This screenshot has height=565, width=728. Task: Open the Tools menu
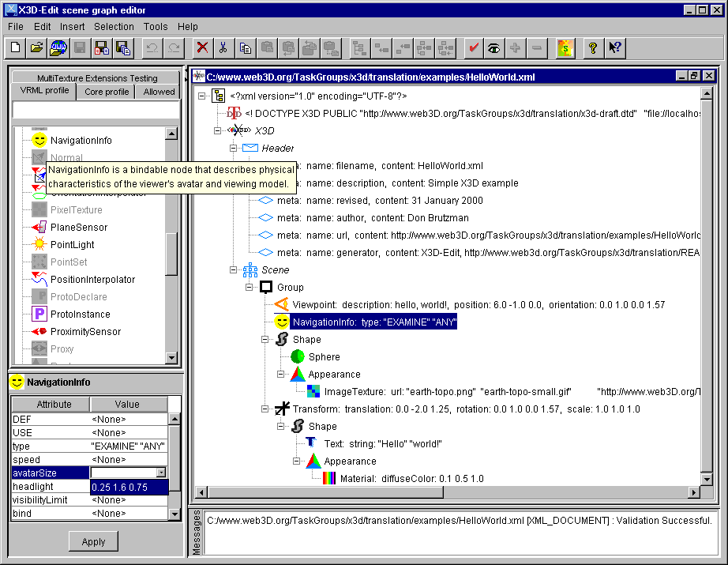pyautogui.click(x=155, y=26)
